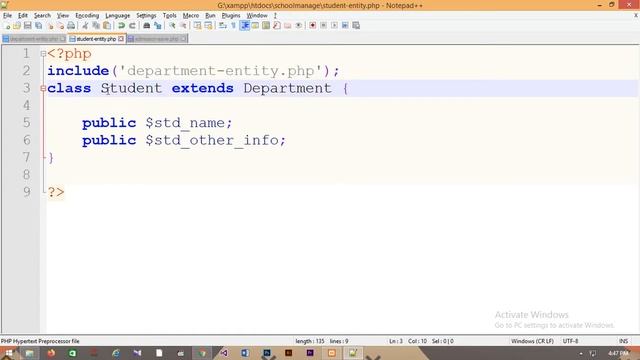
Task: Click the Stop Recording macro icon
Action: tap(323, 26)
